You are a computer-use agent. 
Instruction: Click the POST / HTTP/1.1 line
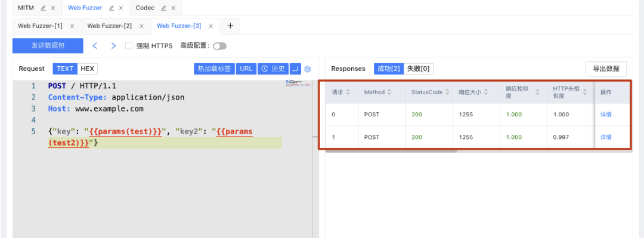click(82, 86)
